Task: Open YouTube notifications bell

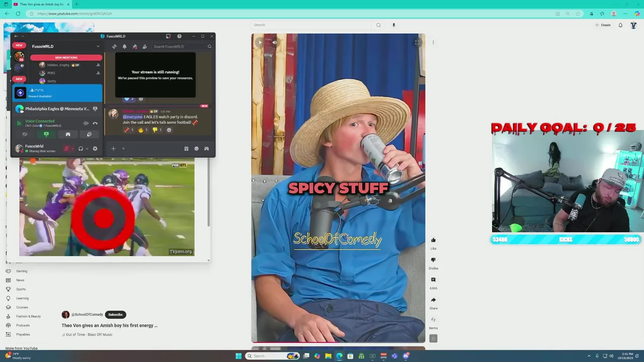Action: pyautogui.click(x=620, y=25)
